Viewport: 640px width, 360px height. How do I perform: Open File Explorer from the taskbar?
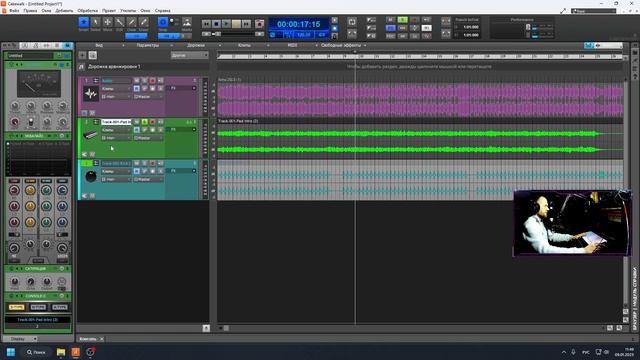[x=61, y=352]
